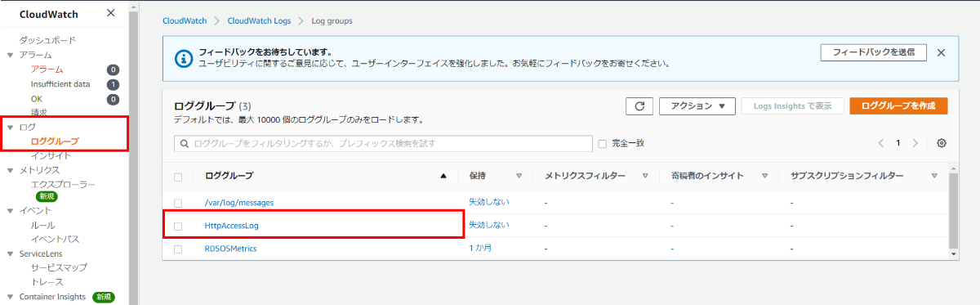This screenshot has width=980, height=305.
Task: Select the HttpAccessLog checkbox
Action: tap(178, 226)
